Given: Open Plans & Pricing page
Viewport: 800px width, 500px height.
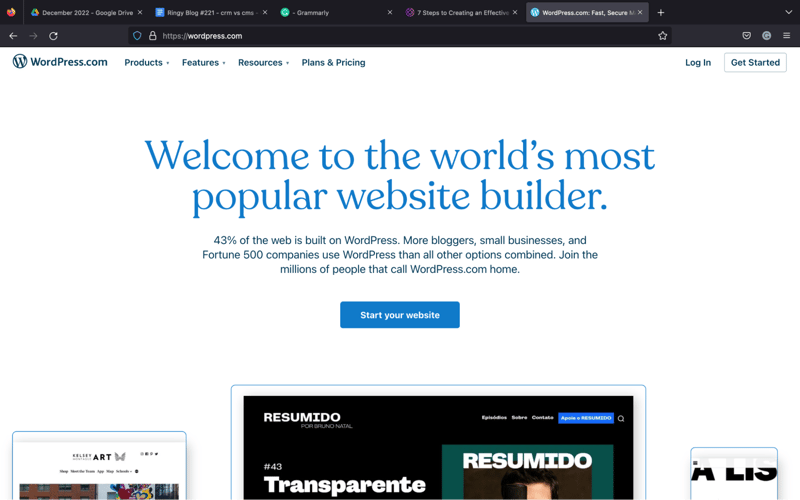Looking at the screenshot, I should [333, 62].
